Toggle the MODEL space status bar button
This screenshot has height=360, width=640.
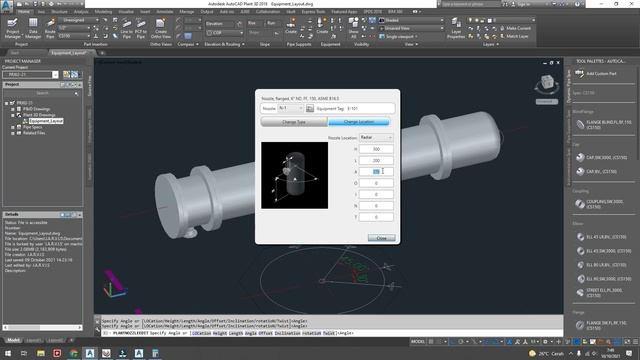click(418, 342)
